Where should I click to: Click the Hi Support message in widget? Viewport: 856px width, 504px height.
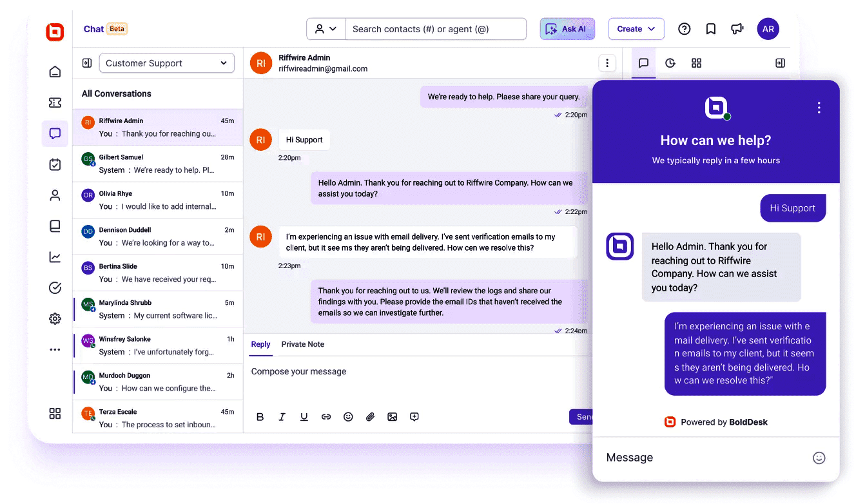click(793, 208)
